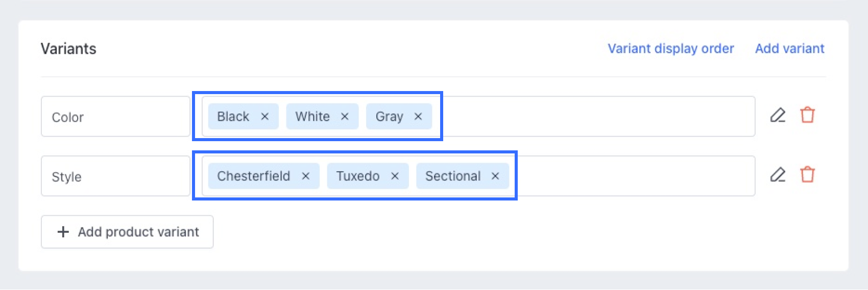This screenshot has width=868, height=290.
Task: Click the Add variant link
Action: tap(789, 49)
